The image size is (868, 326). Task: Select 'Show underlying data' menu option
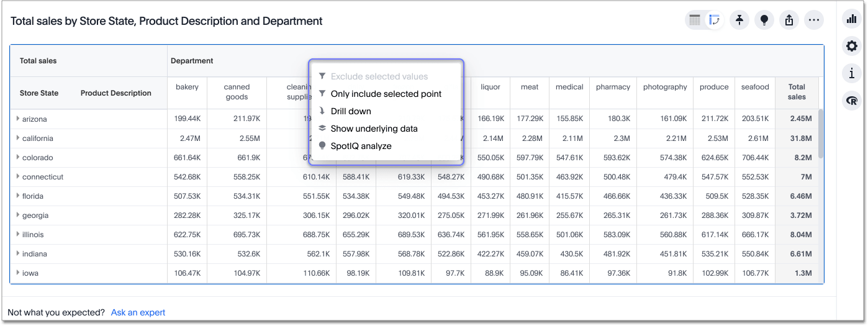click(x=374, y=129)
